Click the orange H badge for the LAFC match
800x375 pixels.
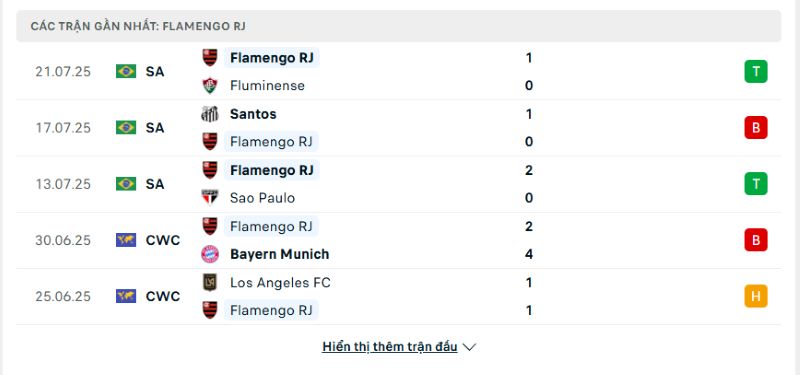pos(756,296)
